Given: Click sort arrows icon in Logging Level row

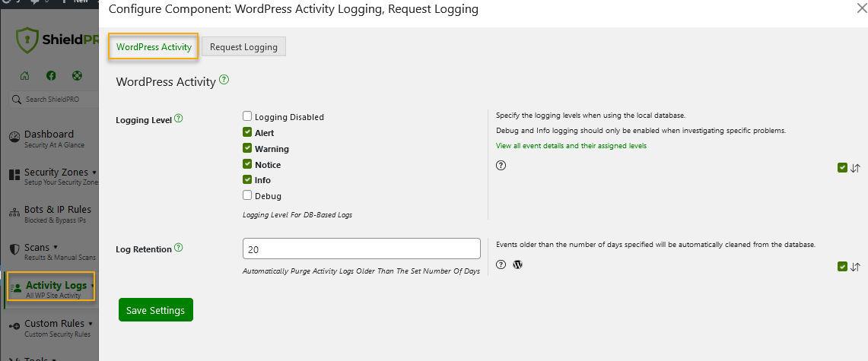Looking at the screenshot, I should (855, 168).
